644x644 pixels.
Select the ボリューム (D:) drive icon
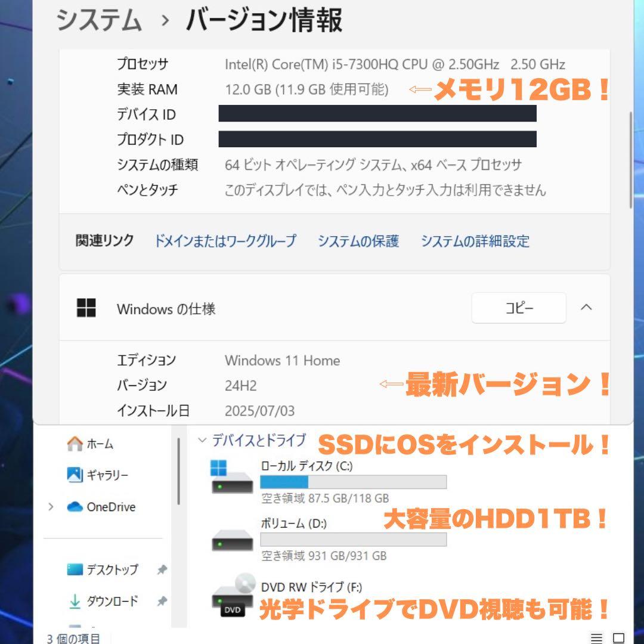232,539
